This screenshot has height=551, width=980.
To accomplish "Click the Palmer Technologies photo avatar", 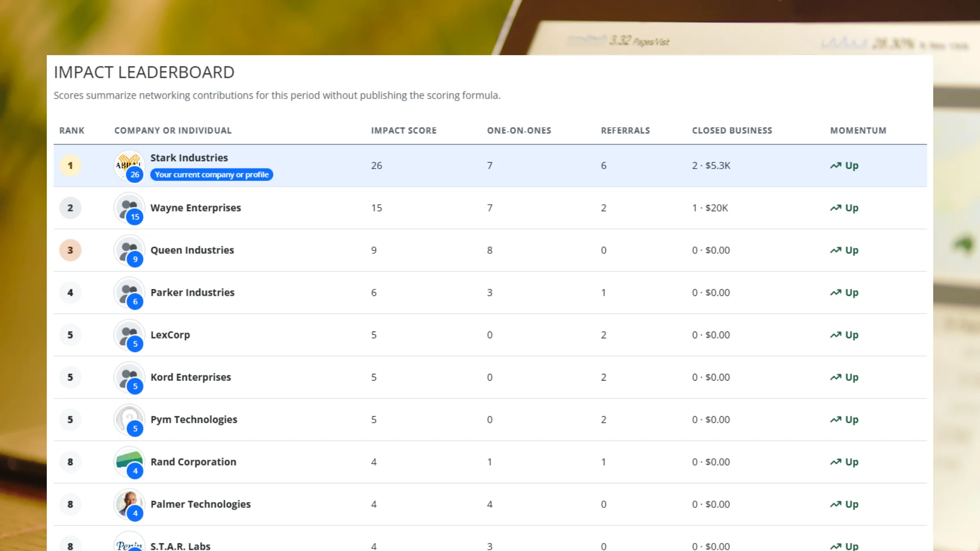I will 129,504.
